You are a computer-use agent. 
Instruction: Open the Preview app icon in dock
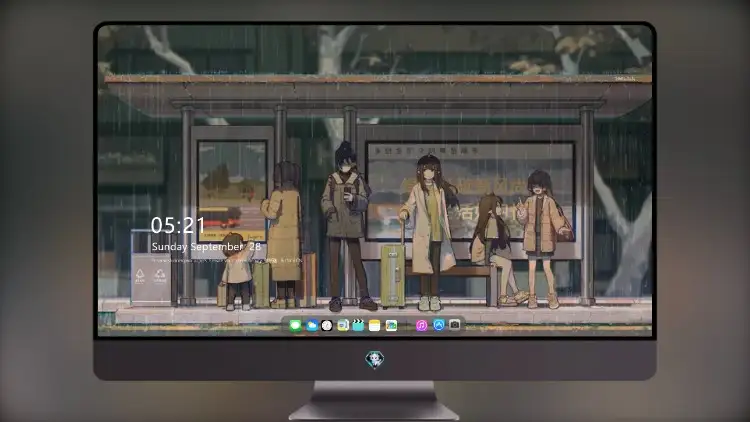tap(343, 325)
